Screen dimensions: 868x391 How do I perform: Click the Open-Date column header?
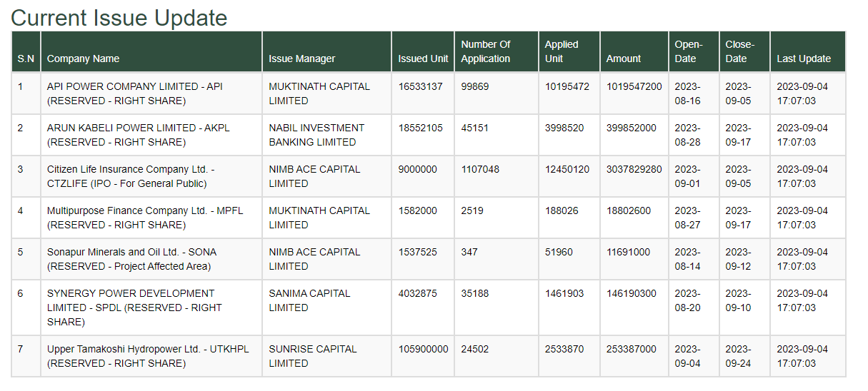(689, 51)
